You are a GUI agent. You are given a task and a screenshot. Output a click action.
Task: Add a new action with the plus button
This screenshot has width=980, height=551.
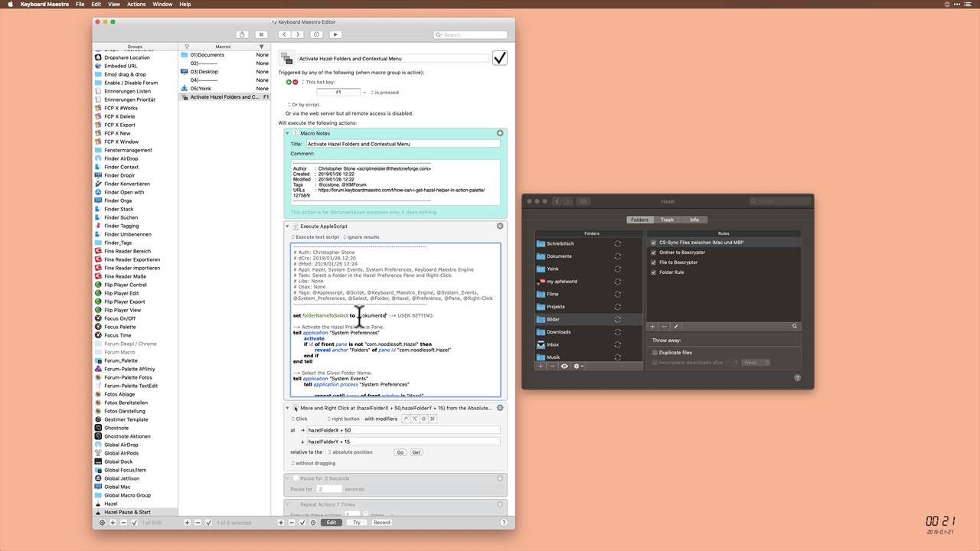click(281, 523)
